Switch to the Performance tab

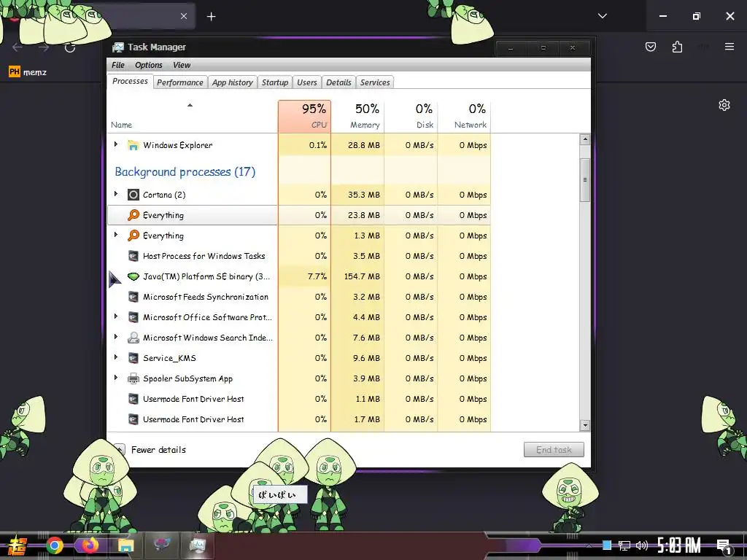[x=180, y=82]
